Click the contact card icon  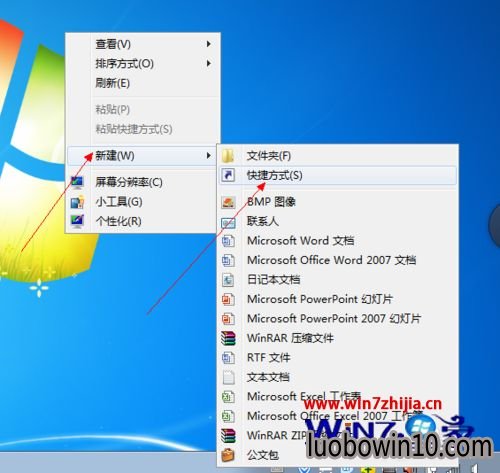(228, 222)
